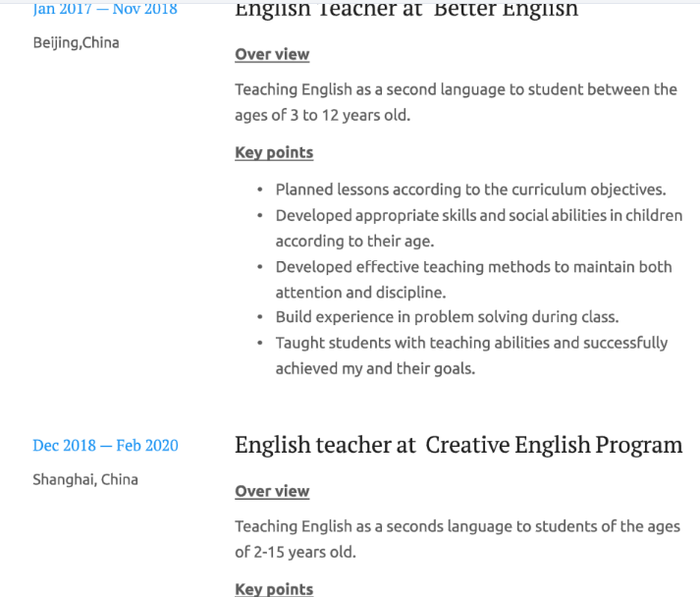Click Key points under Better English job
Screen dimensions: 700x597
pyautogui.click(x=274, y=152)
